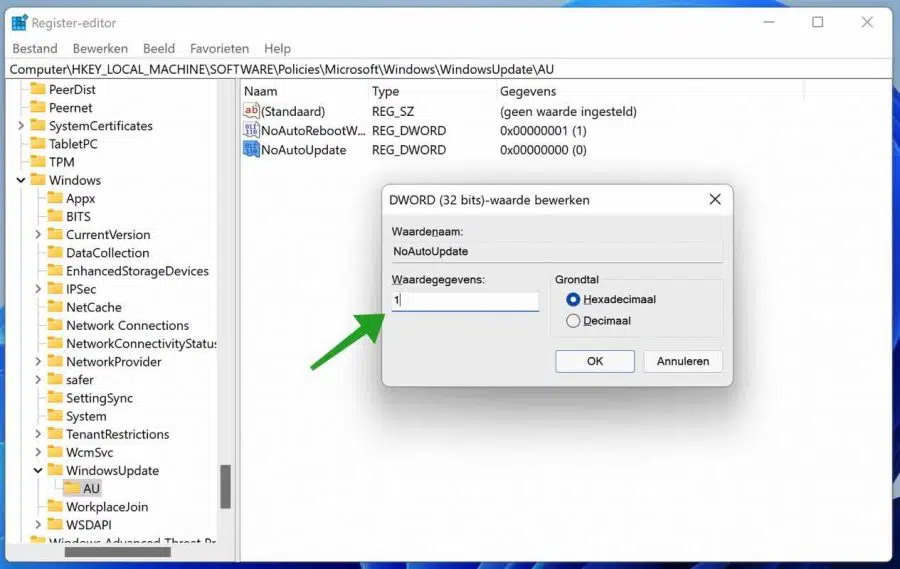Click the 0x00000000 (0) data value

click(x=543, y=150)
